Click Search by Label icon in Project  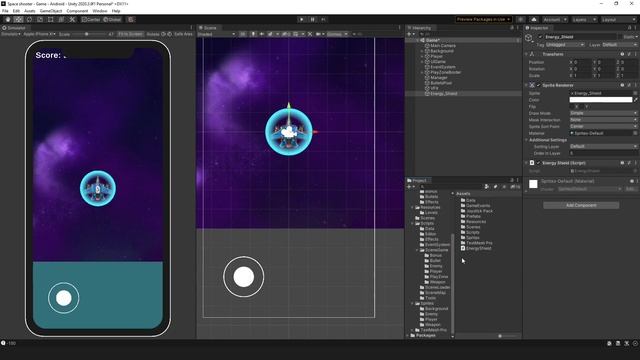coord(495,187)
